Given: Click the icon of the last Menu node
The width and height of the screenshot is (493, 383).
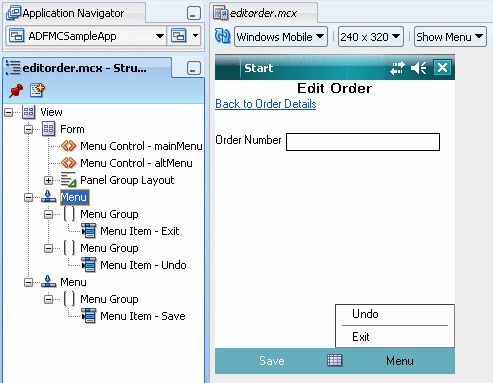Looking at the screenshot, I should (x=48, y=282).
